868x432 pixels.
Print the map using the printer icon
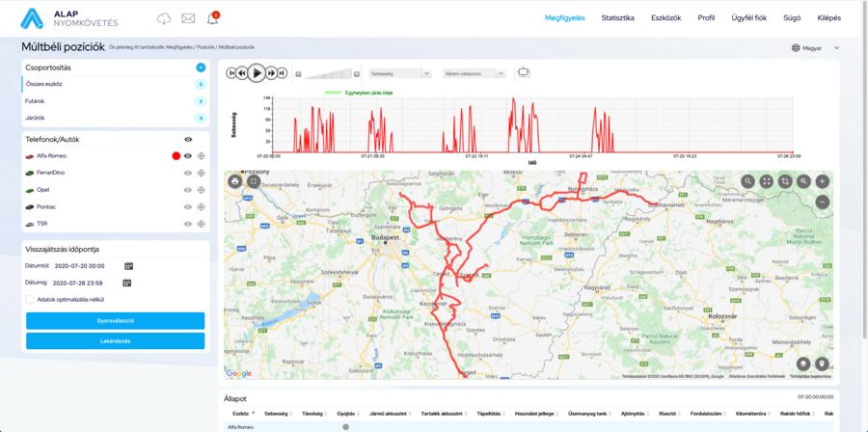coord(234,180)
